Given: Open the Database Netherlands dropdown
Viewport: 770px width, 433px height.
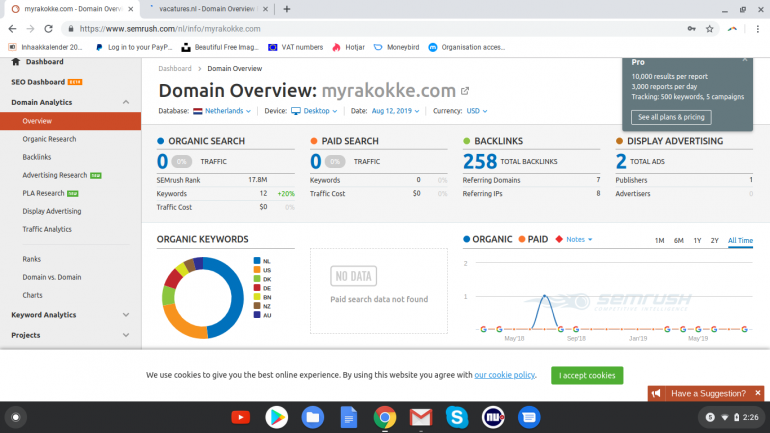Looking at the screenshot, I should click(x=222, y=111).
